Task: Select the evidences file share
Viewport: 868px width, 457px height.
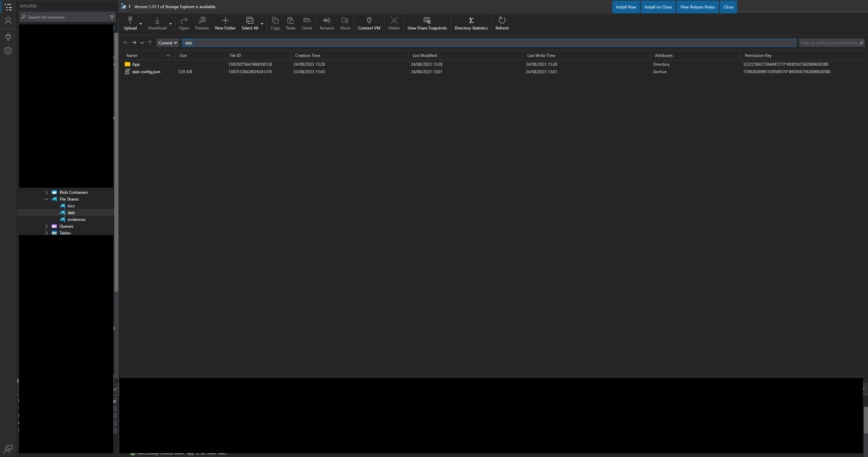Action: point(76,220)
